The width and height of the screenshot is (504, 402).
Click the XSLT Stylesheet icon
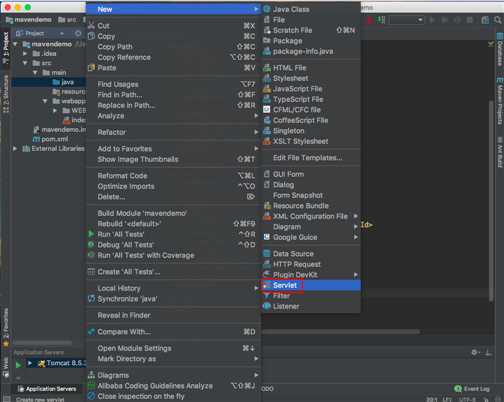click(x=267, y=141)
